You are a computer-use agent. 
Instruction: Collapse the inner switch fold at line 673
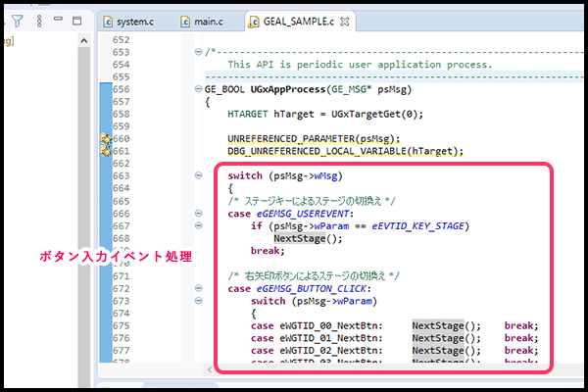(199, 301)
